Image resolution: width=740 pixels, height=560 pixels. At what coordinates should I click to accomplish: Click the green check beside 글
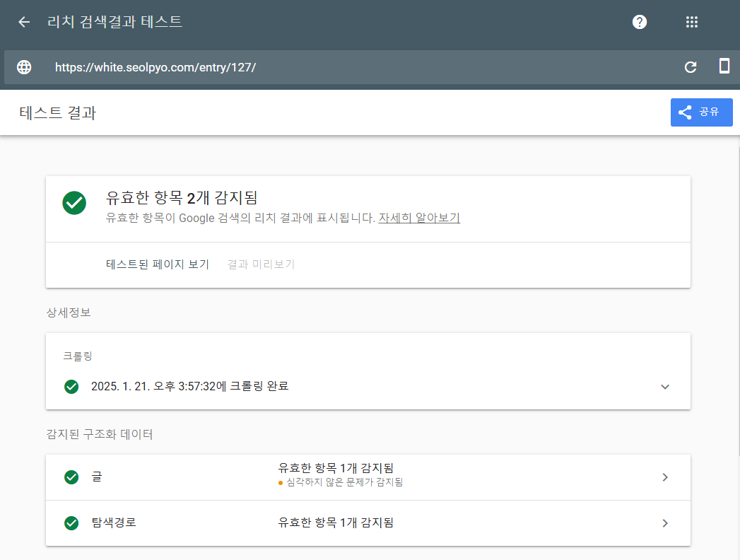(71, 477)
